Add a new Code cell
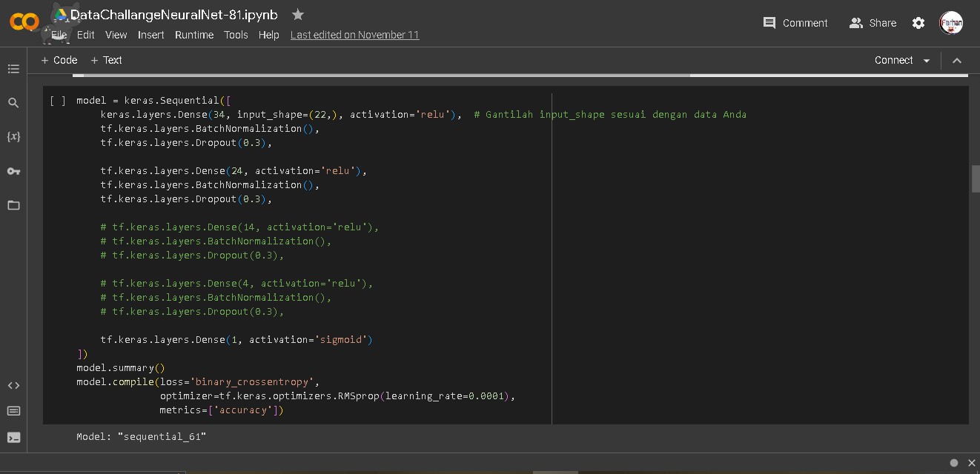 click(x=59, y=60)
